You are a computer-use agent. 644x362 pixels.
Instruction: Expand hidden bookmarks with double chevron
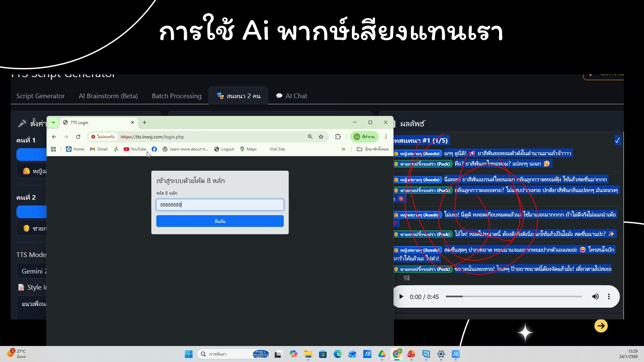click(343, 149)
